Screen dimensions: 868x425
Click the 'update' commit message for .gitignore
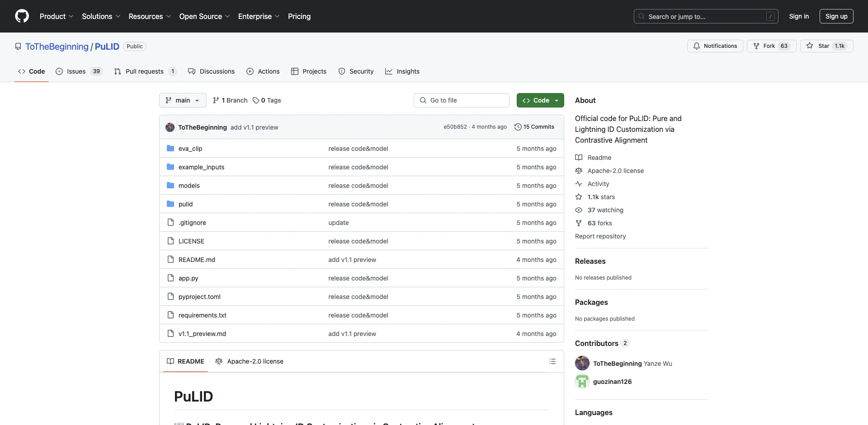[339, 223]
